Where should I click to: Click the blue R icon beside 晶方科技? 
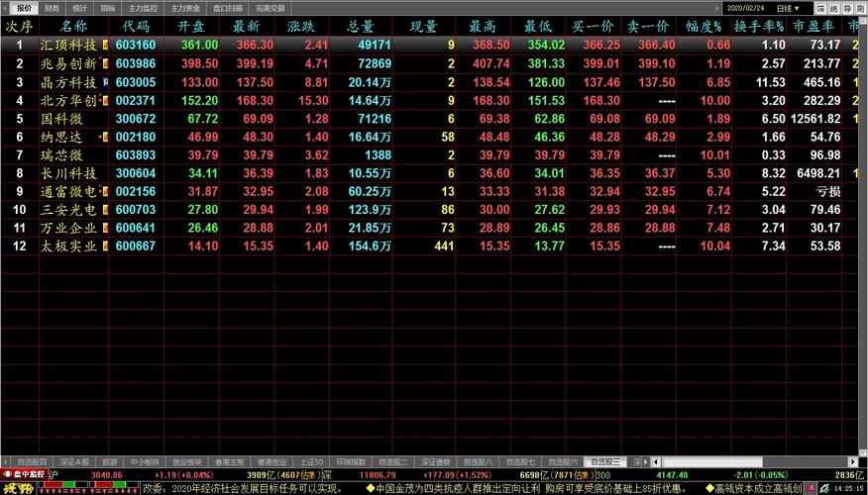[x=105, y=82]
